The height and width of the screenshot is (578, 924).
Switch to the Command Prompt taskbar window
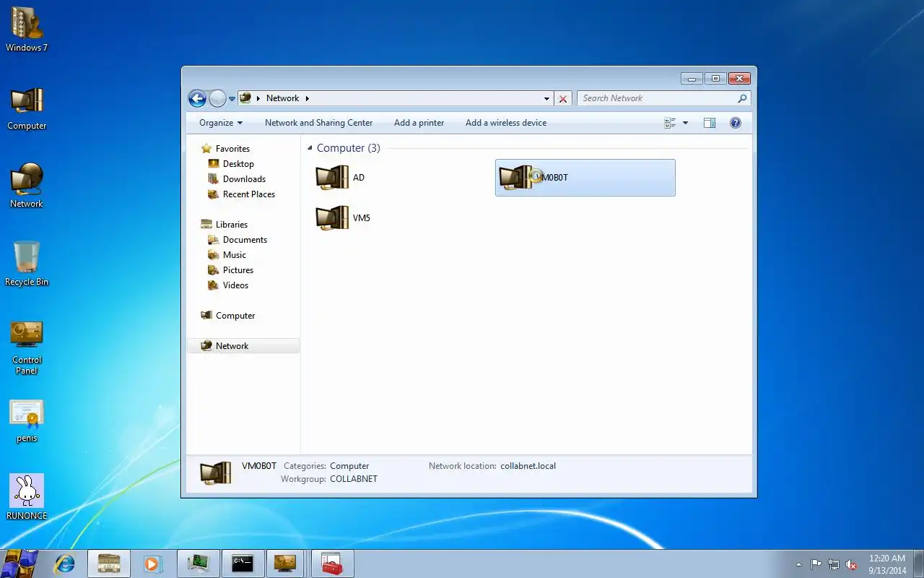[243, 564]
